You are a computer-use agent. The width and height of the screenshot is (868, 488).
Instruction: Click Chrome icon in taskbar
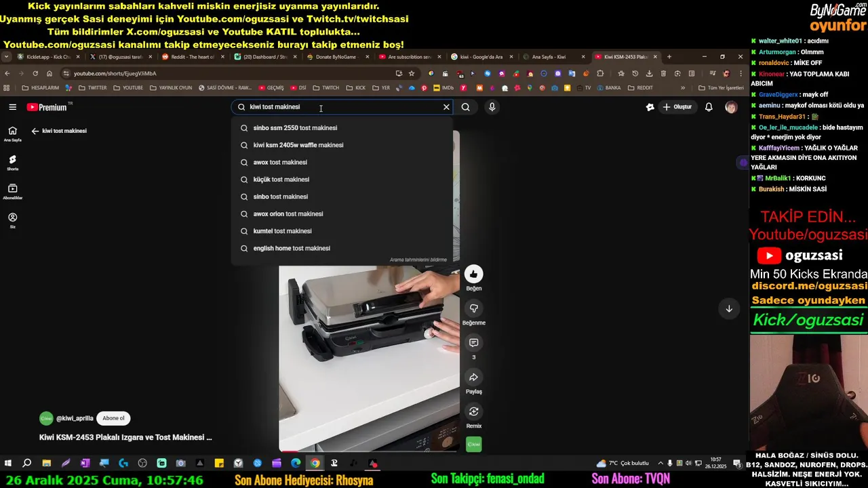pos(315,464)
